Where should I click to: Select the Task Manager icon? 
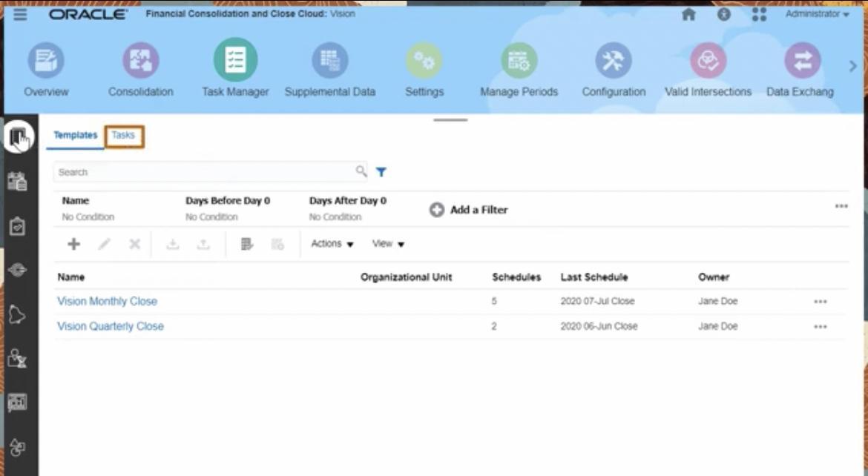(235, 60)
